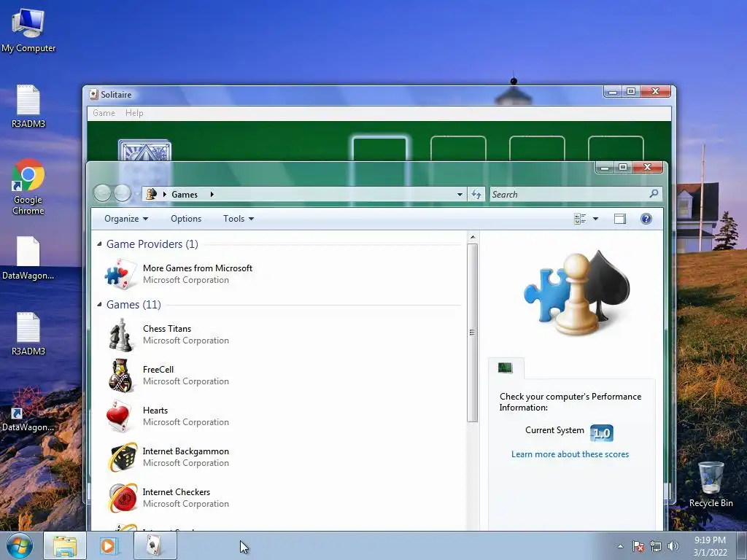Click the volume speaker icon in system tray
This screenshot has width=747, height=560.
(673, 546)
